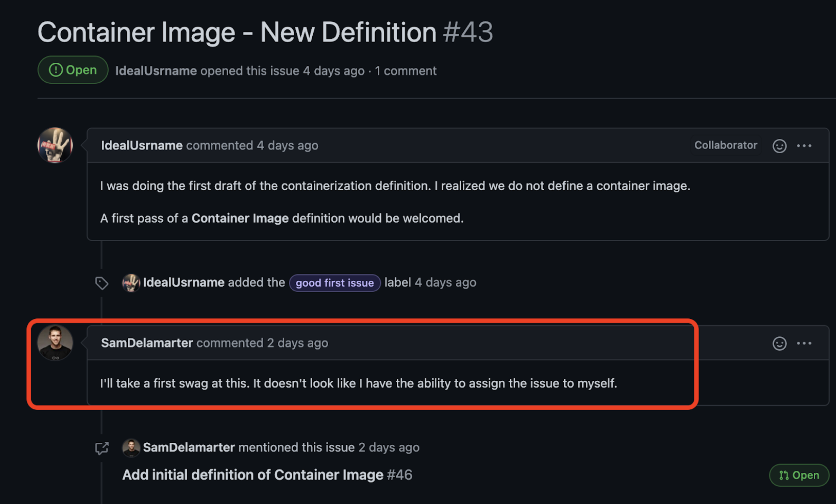This screenshot has width=836, height=504.
Task: Click the small SamDelamarter avatar in mention event
Action: [x=131, y=448]
